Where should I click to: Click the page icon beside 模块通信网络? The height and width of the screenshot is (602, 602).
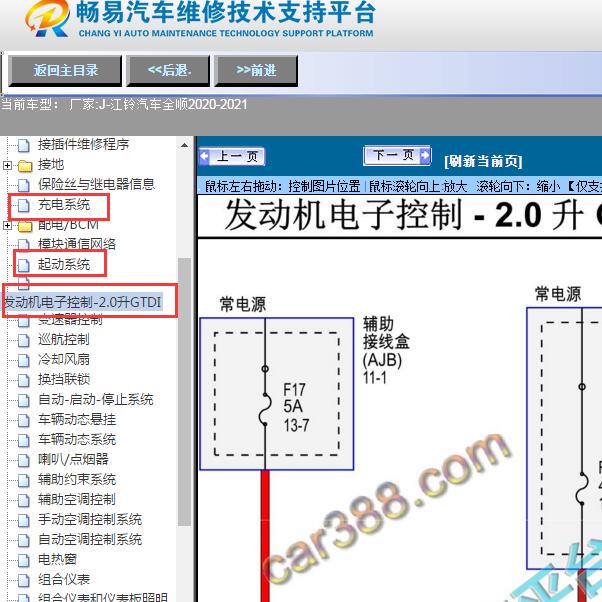pos(24,245)
